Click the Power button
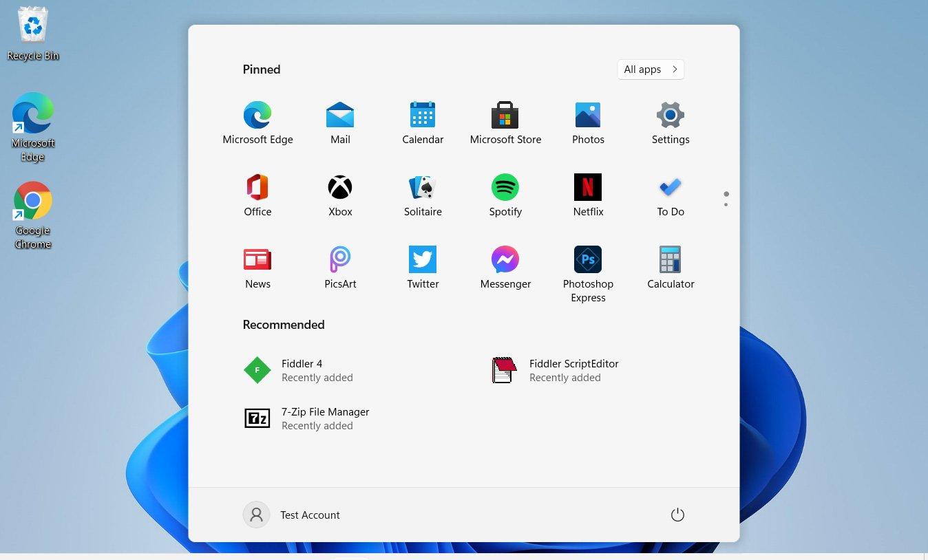Screen dimensions: 928x560 (x=677, y=515)
